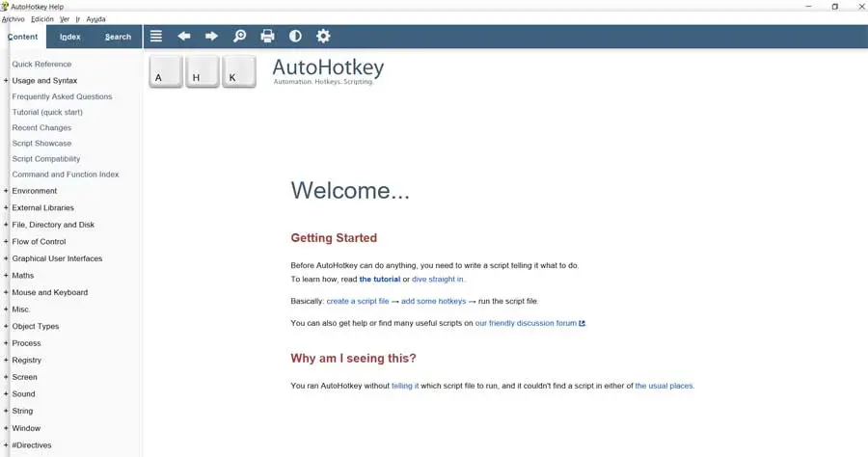
Task: Expand the Graphical User Interfaces node
Action: tap(6, 258)
